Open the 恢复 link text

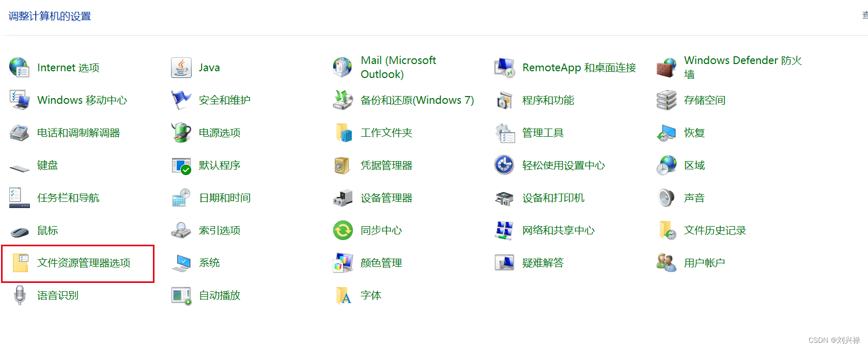point(694,133)
